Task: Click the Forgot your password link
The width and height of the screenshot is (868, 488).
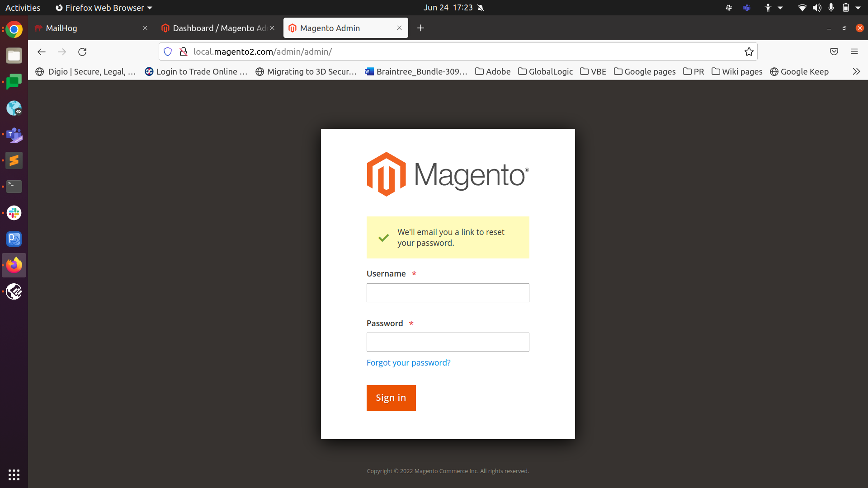Action: click(408, 362)
